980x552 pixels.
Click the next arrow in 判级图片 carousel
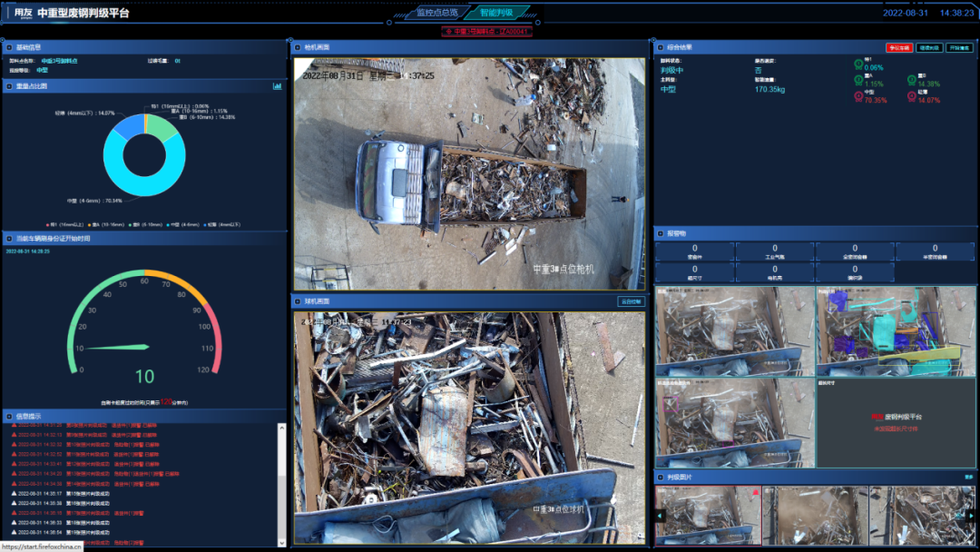pyautogui.click(x=970, y=516)
